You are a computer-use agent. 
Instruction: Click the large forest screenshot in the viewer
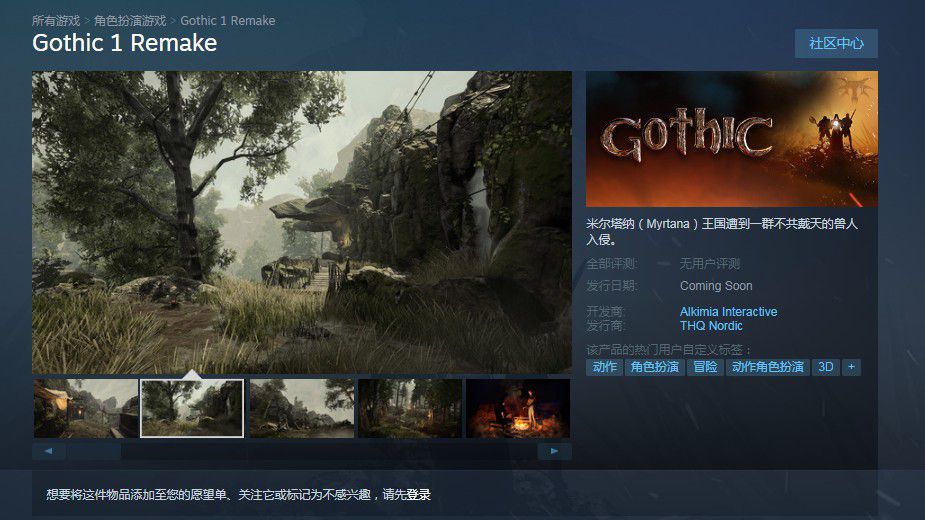point(301,222)
